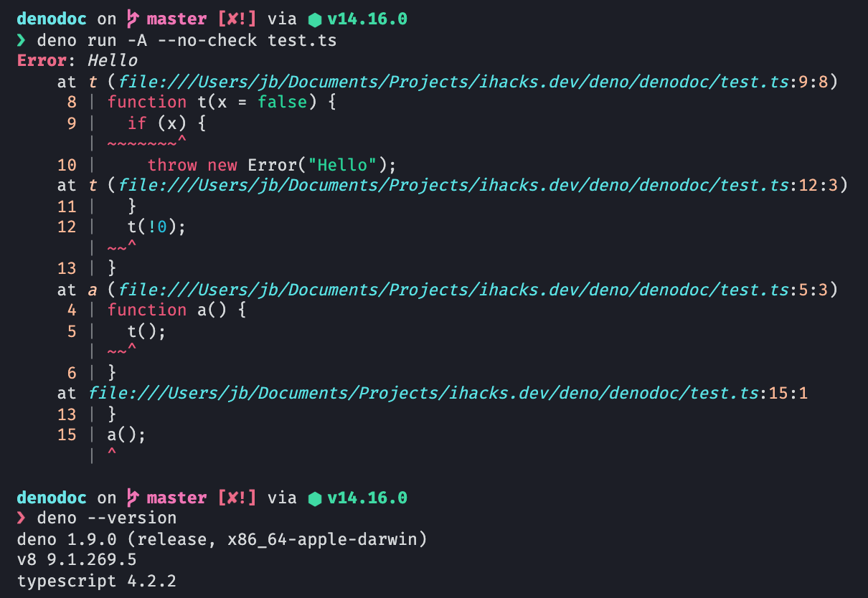Click the code line 'function t(x = false) {'
The width and height of the screenshot is (868, 598).
(x=222, y=103)
